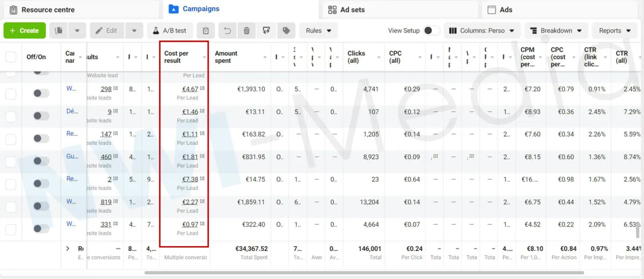
Task: Open the Duplicate options dropdown arrow
Action: pyautogui.click(x=77, y=31)
